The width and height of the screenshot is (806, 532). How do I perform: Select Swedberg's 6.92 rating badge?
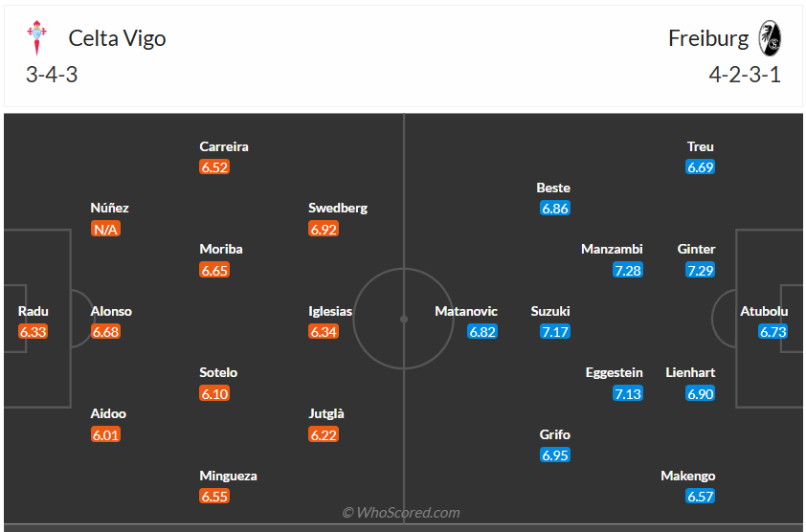(x=324, y=229)
